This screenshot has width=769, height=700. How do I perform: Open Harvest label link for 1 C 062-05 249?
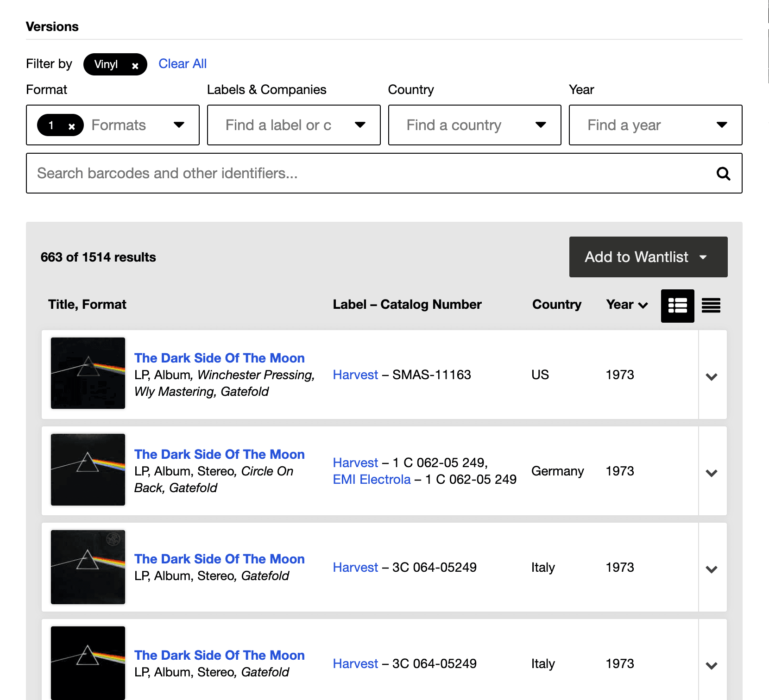point(355,462)
